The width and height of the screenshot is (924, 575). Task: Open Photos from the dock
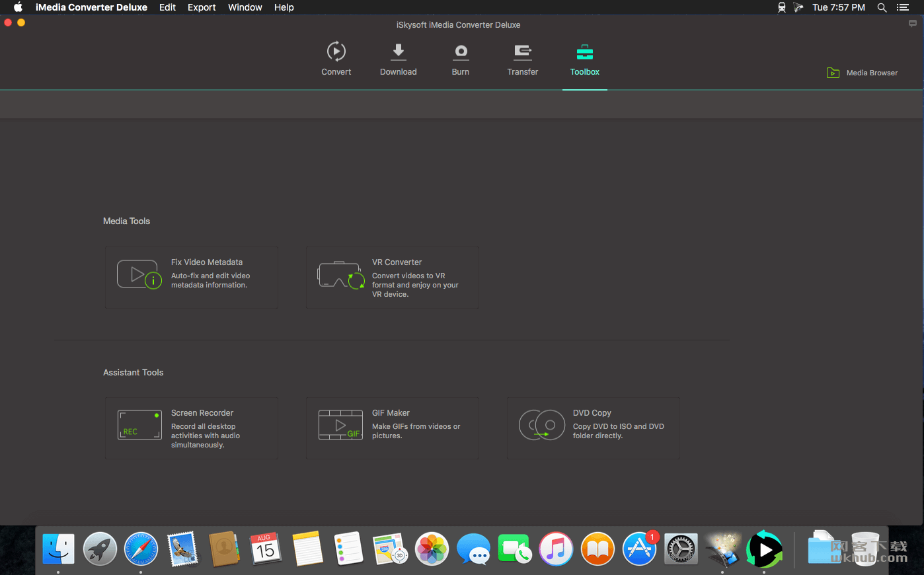pos(432,549)
